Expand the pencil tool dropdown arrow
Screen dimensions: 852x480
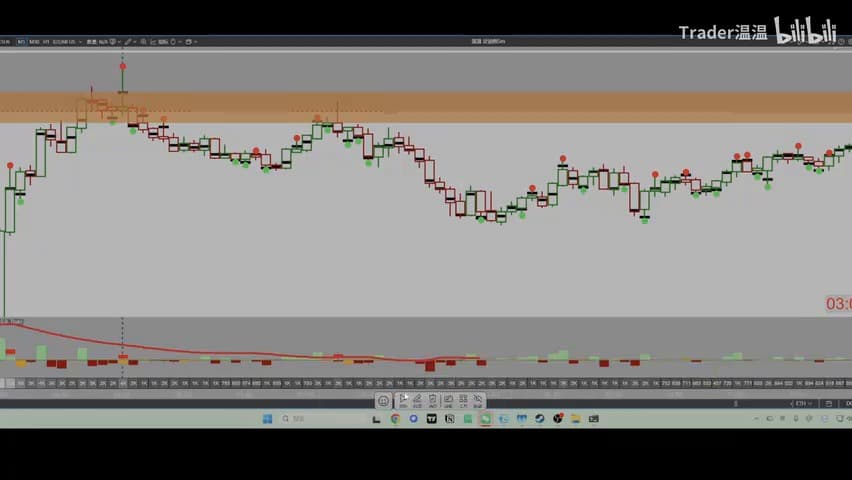tap(134, 42)
